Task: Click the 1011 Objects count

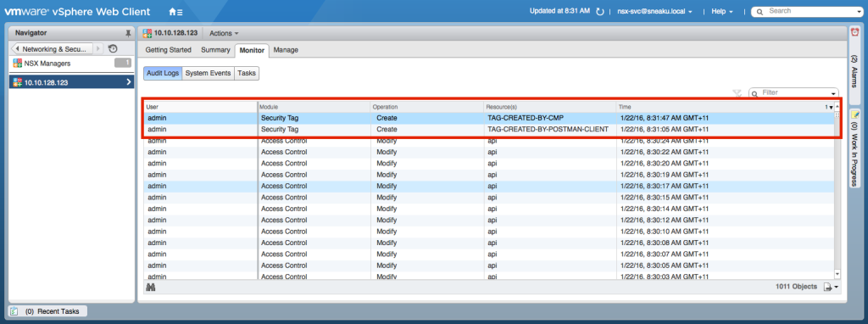Action: pyautogui.click(x=797, y=287)
